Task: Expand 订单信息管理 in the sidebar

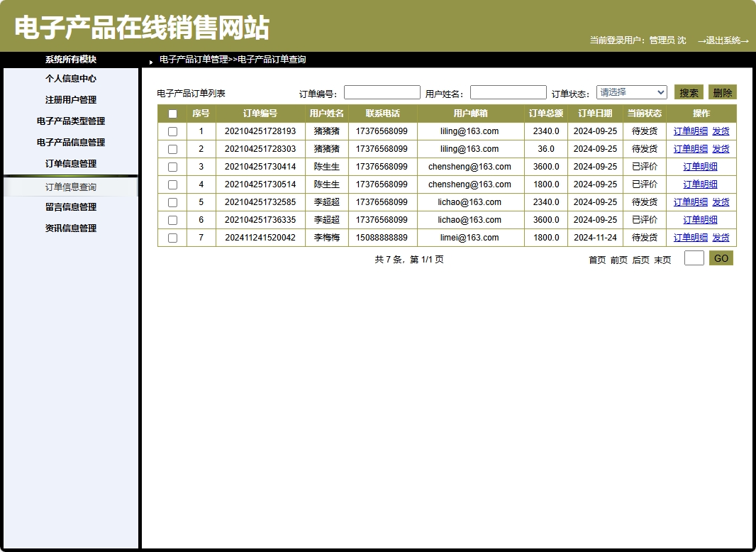Action: pyautogui.click(x=71, y=163)
